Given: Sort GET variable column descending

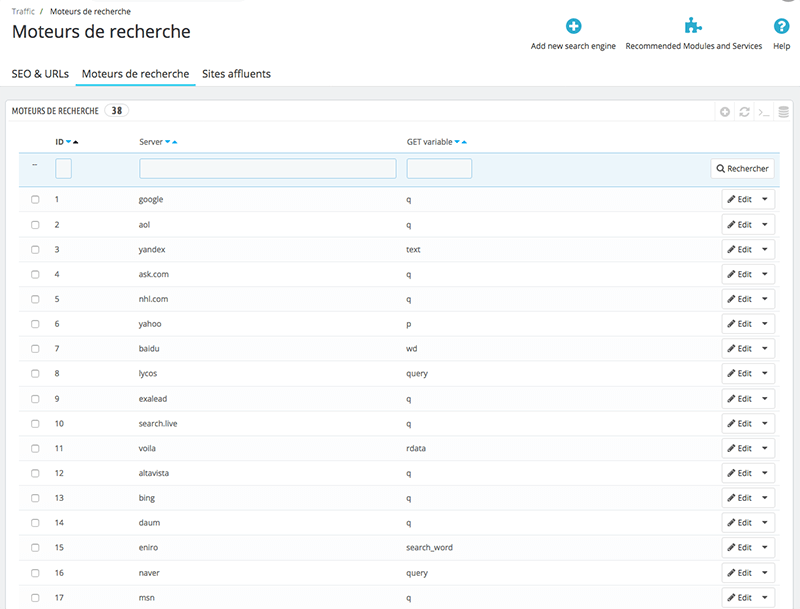Looking at the screenshot, I should click(457, 142).
